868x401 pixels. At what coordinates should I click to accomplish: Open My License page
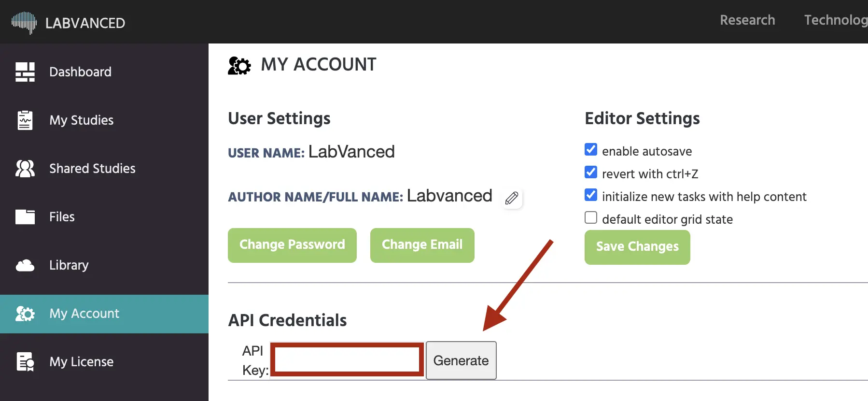(x=104, y=362)
